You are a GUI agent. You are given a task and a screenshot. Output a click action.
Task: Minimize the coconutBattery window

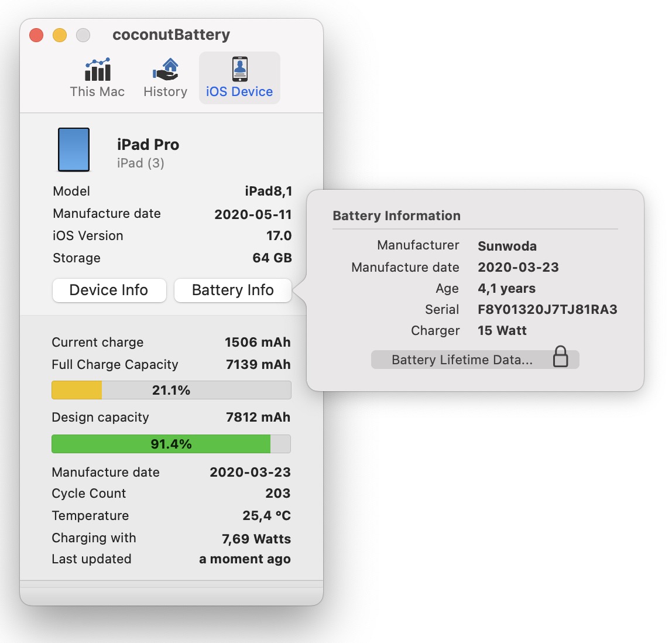60,35
